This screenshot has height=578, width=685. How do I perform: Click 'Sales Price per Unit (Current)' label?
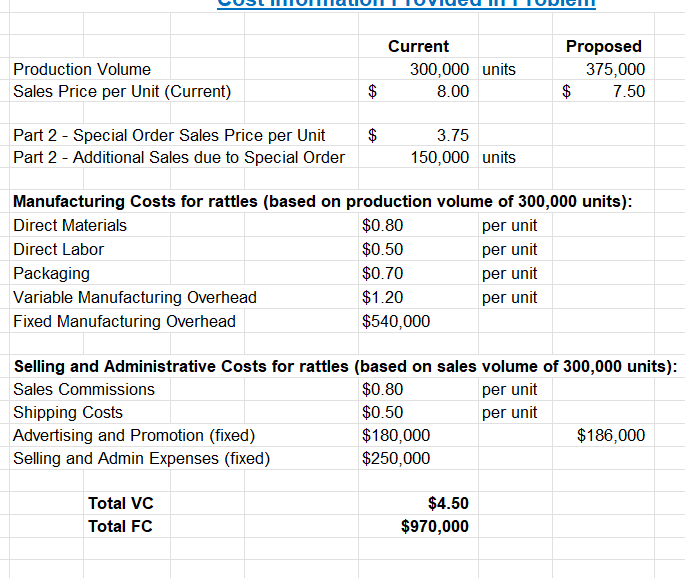122,91
